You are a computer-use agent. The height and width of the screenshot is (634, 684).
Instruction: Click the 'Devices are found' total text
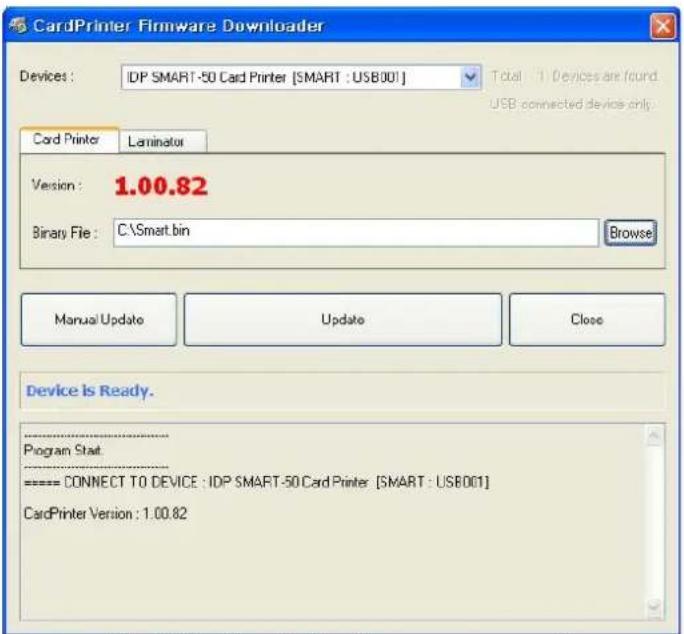pos(575,76)
